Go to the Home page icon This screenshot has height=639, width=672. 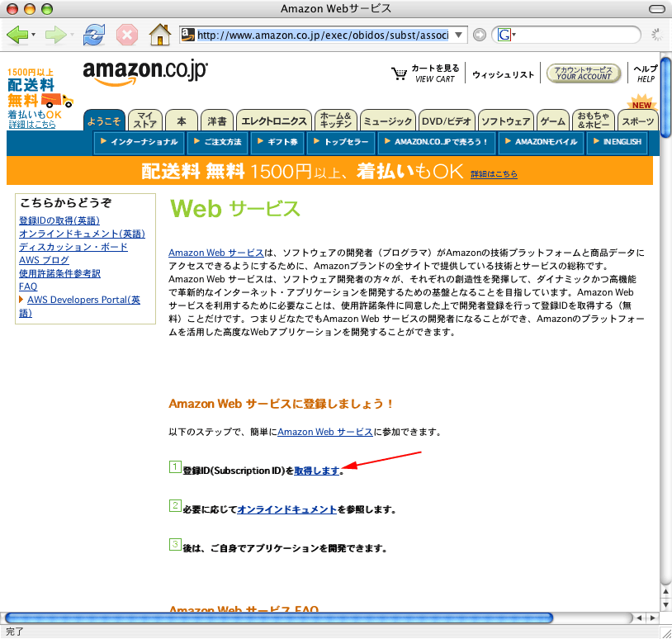point(160,35)
